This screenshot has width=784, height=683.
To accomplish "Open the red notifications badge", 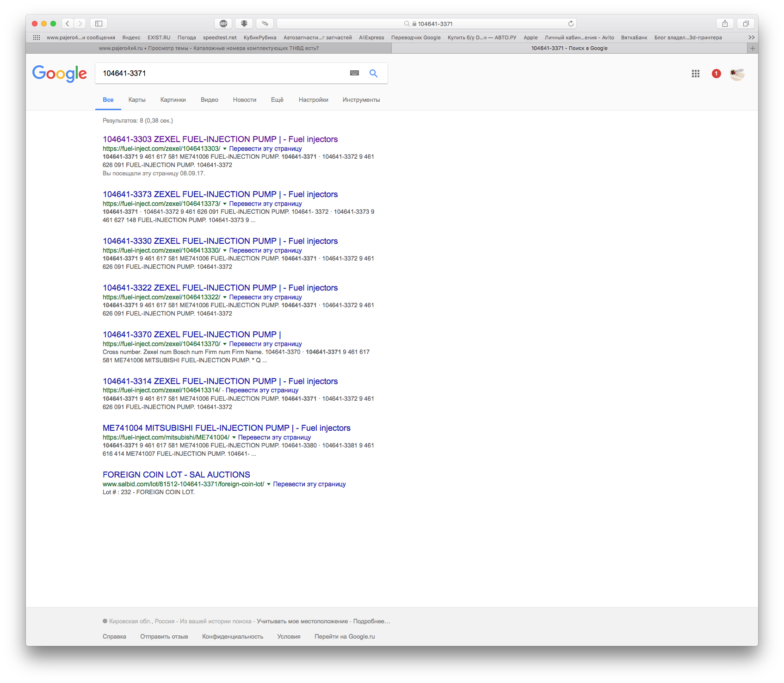I will (x=716, y=74).
